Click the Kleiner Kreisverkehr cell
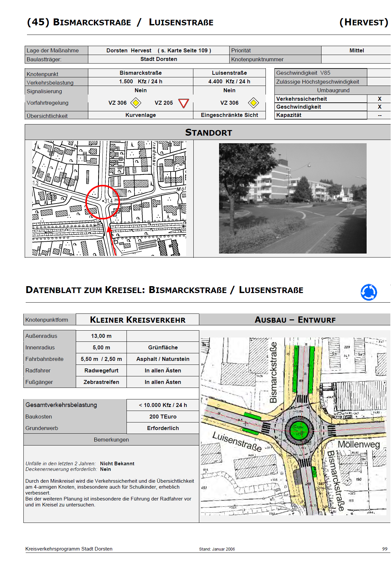Screen dimensions: 392x568 pos(138,320)
